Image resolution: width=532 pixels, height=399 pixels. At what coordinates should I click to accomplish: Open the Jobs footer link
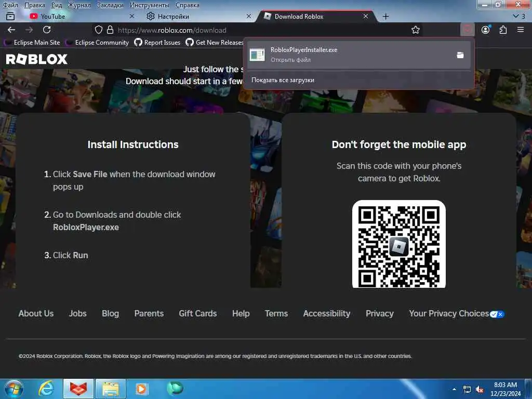[x=78, y=313]
